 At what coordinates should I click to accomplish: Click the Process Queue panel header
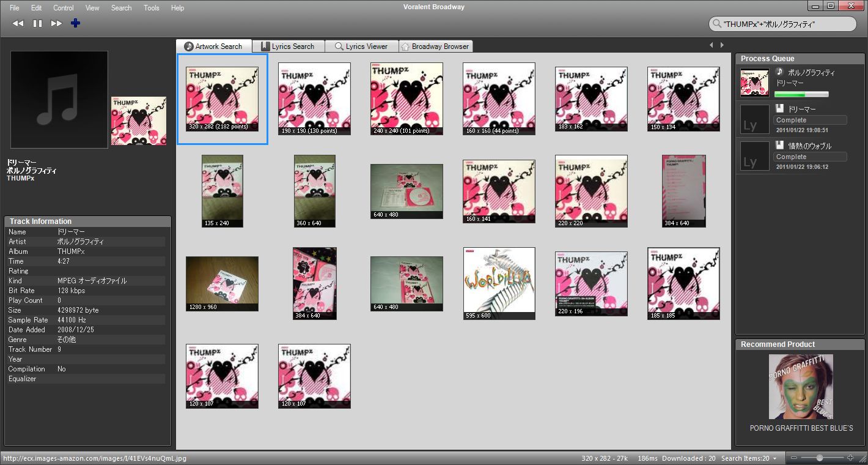(x=800, y=59)
